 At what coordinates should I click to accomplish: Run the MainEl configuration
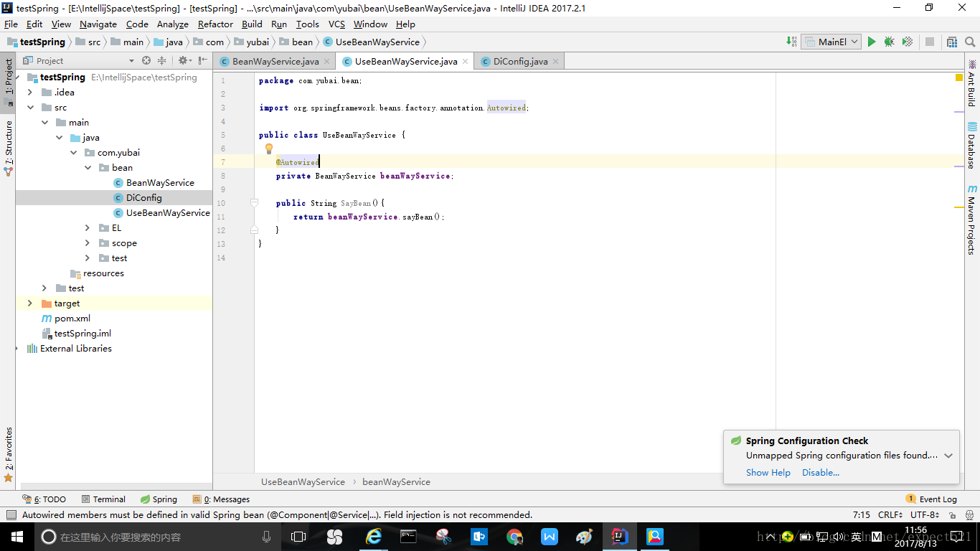872,42
